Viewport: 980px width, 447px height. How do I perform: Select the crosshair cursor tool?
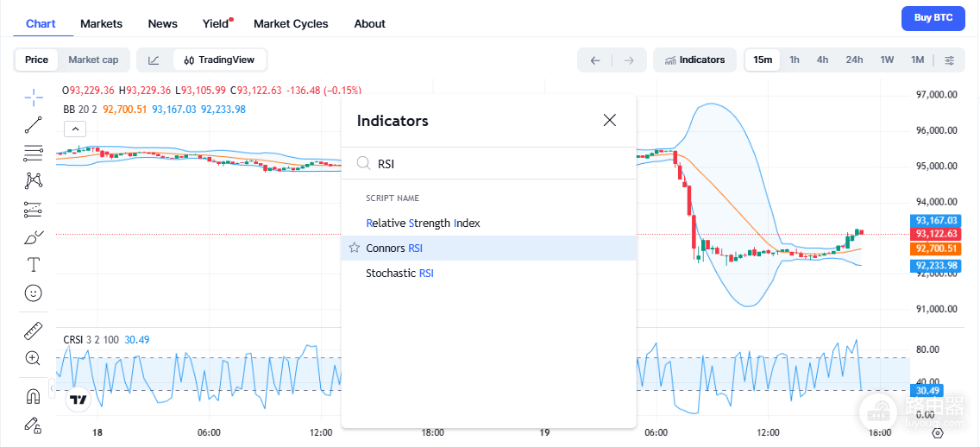[34, 96]
